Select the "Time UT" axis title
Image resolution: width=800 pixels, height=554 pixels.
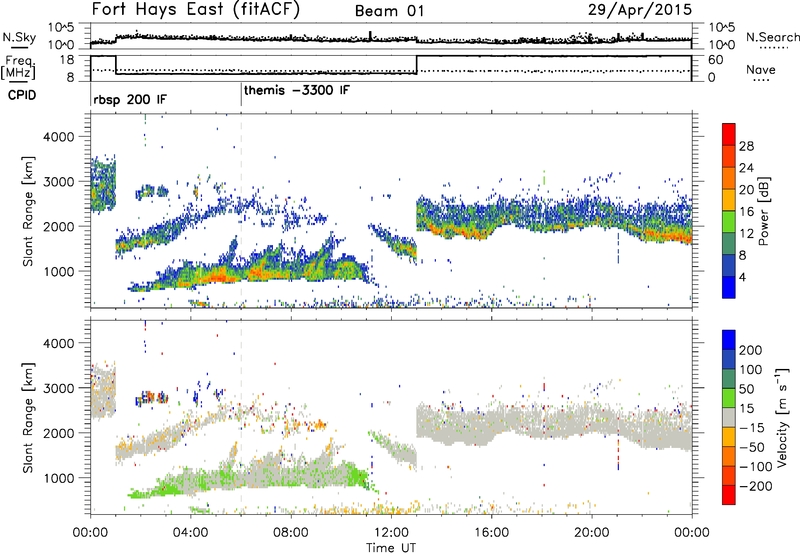(x=391, y=547)
